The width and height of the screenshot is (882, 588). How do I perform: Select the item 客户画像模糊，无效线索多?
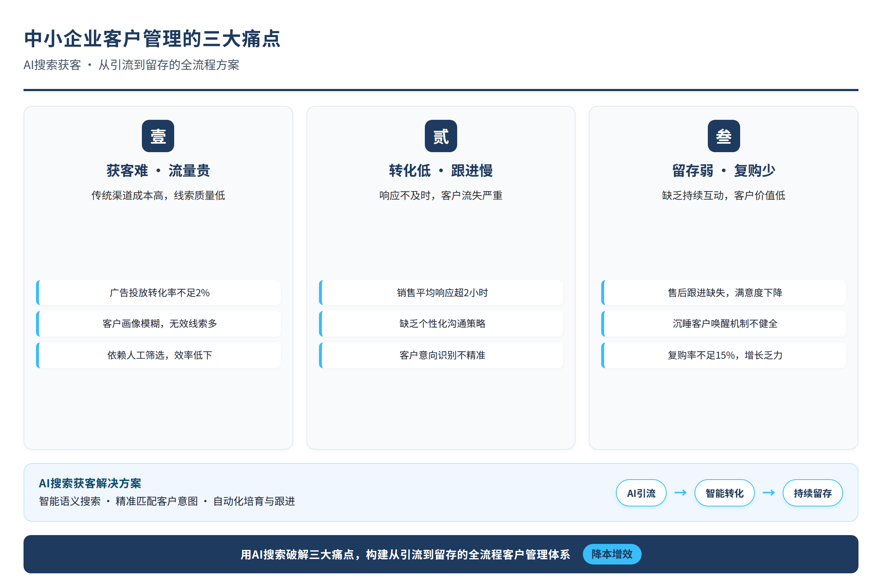[x=158, y=324]
